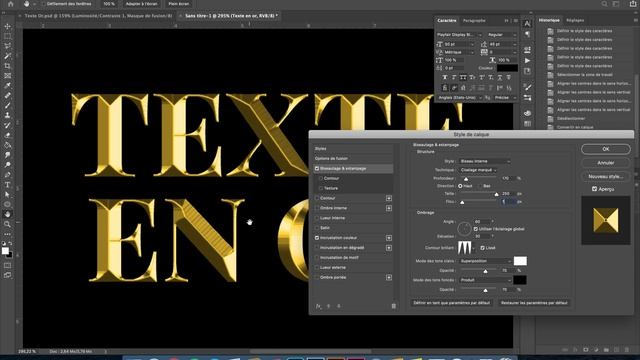Switch to the Réglages tab
640x360 pixels.
pyautogui.click(x=575, y=20)
